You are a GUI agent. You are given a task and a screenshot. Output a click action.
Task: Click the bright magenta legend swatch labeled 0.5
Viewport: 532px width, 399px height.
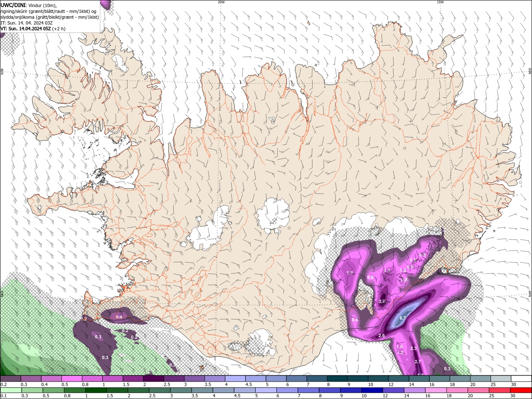71,379
